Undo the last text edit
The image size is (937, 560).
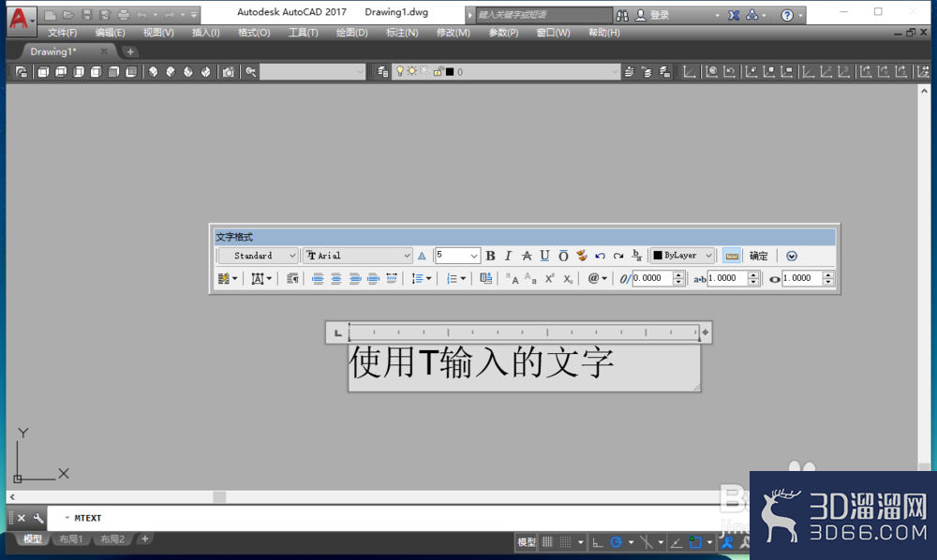[600, 256]
